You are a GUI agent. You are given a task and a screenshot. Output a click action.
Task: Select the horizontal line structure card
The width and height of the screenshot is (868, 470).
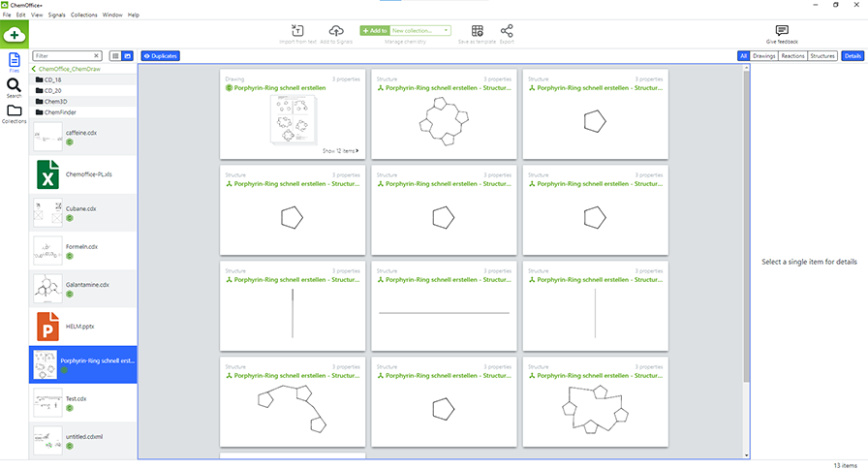pyautogui.click(x=444, y=306)
